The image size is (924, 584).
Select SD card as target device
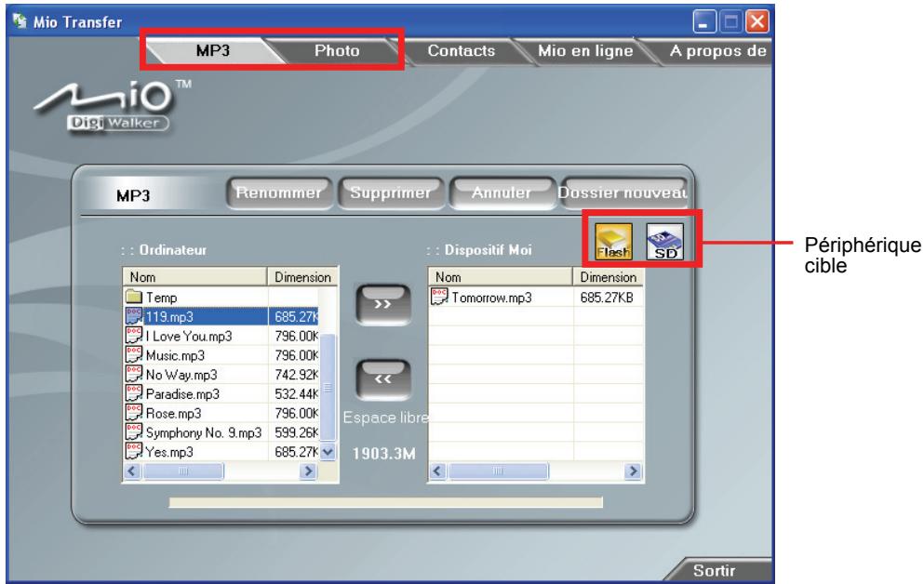tap(664, 242)
